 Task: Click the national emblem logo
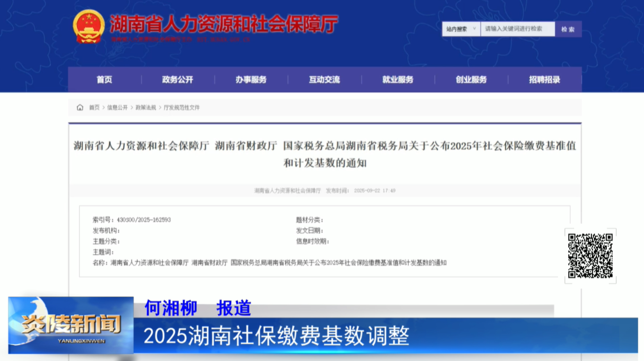click(x=89, y=26)
